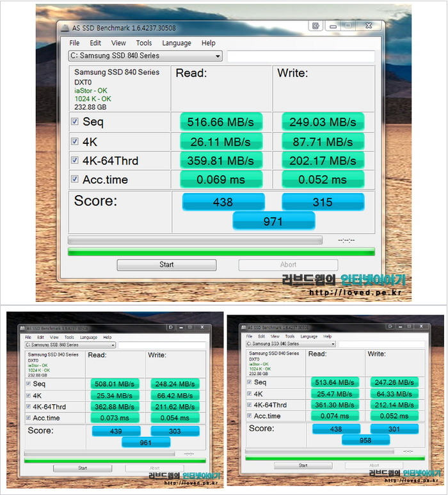This screenshot has height=495, width=448.
Task: Toggle the Seq checkbox in the bottom-left window
Action: click(x=28, y=384)
